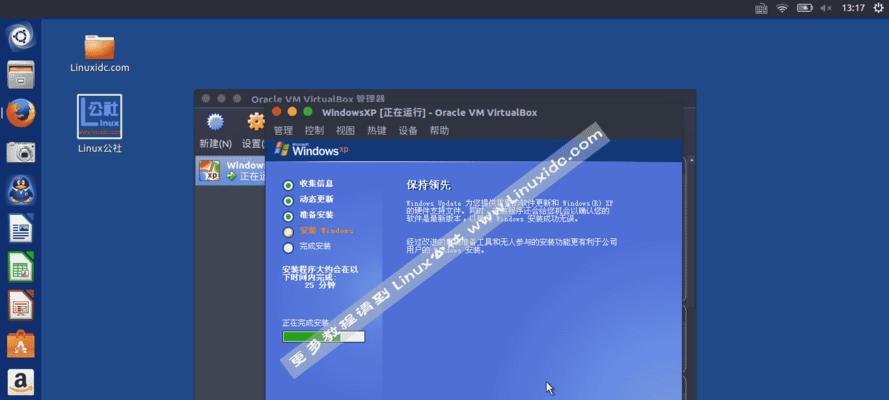Click the 设置 gear in VirtualBox manager
Image resolution: width=889 pixels, height=400 pixels.
(254, 131)
